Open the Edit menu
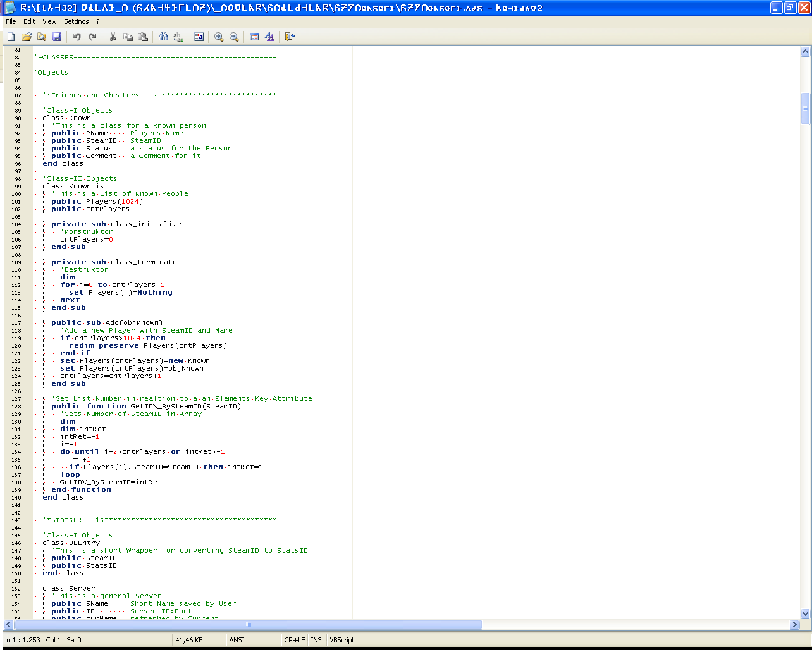The height and width of the screenshot is (650, 812). [x=29, y=21]
